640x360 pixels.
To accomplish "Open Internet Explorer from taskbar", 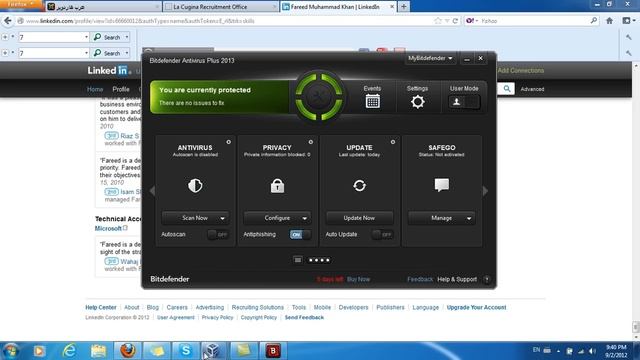I will (69, 351).
